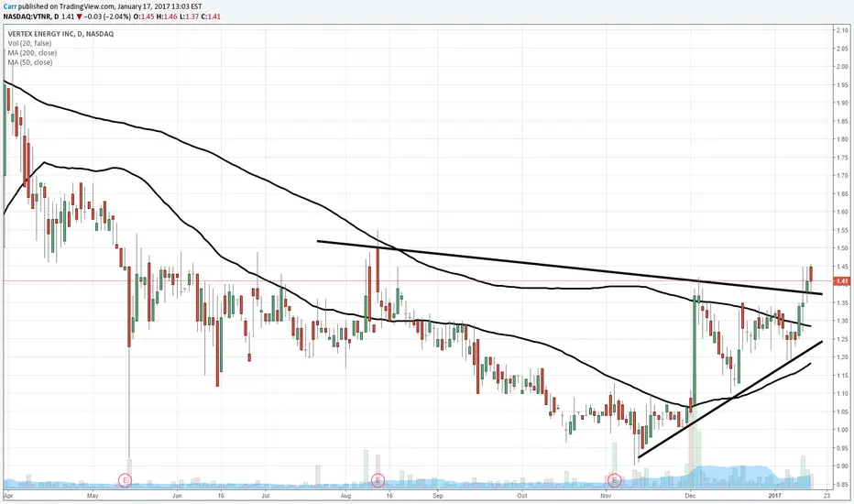The height and width of the screenshot is (504, 854).
Task: Click the 0.85 price axis label
Action: 842,485
